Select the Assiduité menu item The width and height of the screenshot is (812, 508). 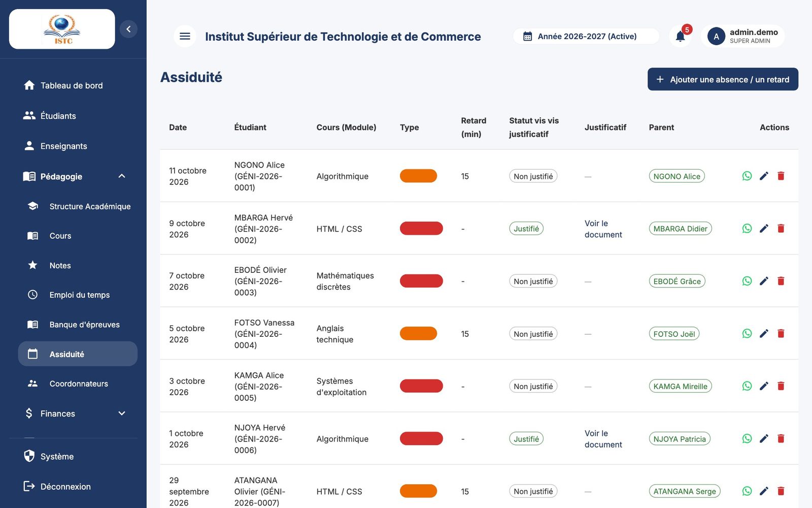[78, 354]
